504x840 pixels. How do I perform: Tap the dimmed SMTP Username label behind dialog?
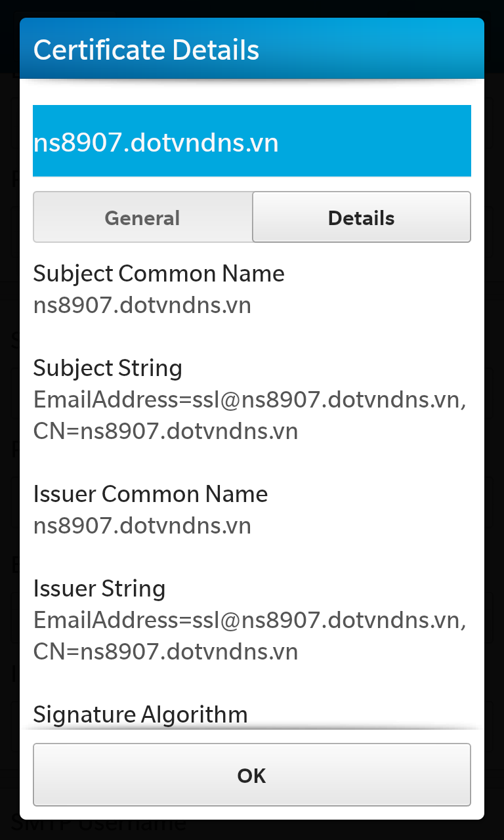98,826
